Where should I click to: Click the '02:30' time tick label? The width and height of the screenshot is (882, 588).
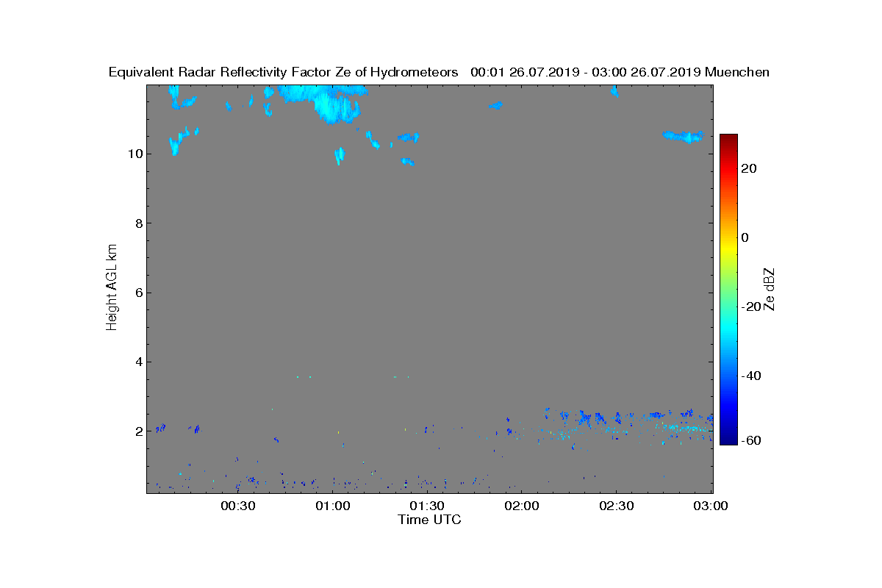(x=616, y=506)
